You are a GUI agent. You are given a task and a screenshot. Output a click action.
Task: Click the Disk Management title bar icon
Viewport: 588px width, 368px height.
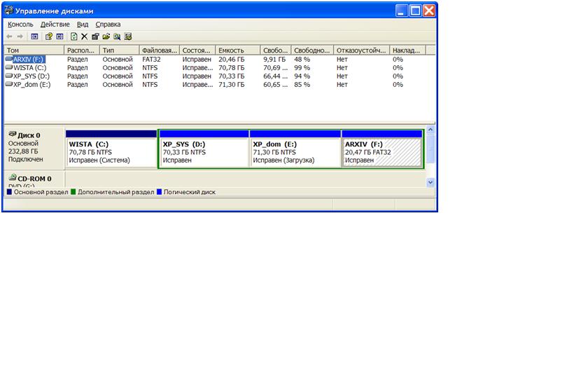[8, 10]
